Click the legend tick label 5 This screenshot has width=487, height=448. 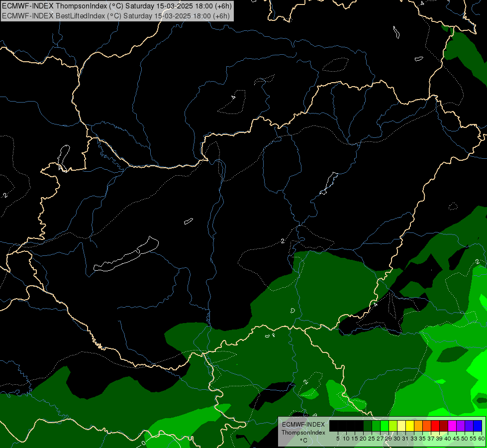338,439
